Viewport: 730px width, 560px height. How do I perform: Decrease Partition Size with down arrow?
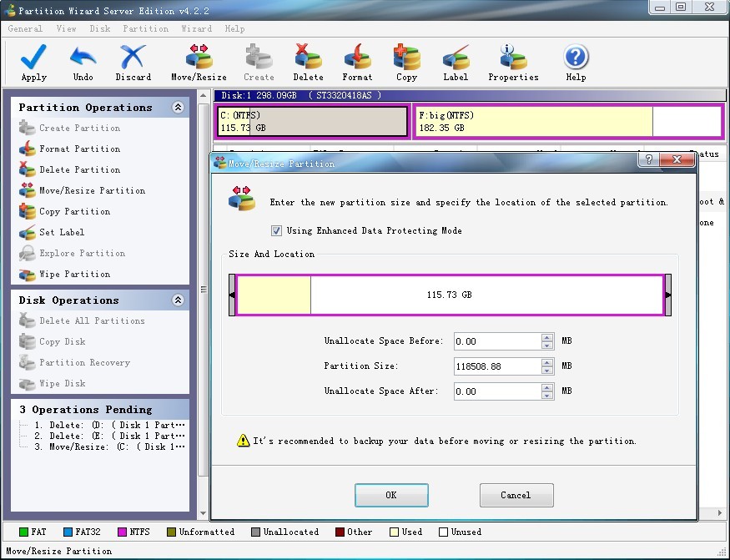547,371
